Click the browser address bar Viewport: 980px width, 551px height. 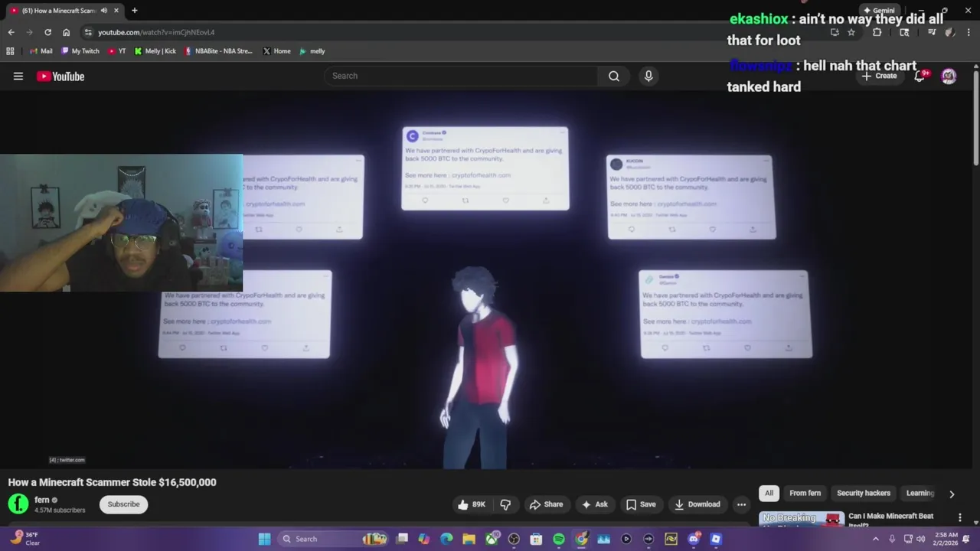(459, 32)
